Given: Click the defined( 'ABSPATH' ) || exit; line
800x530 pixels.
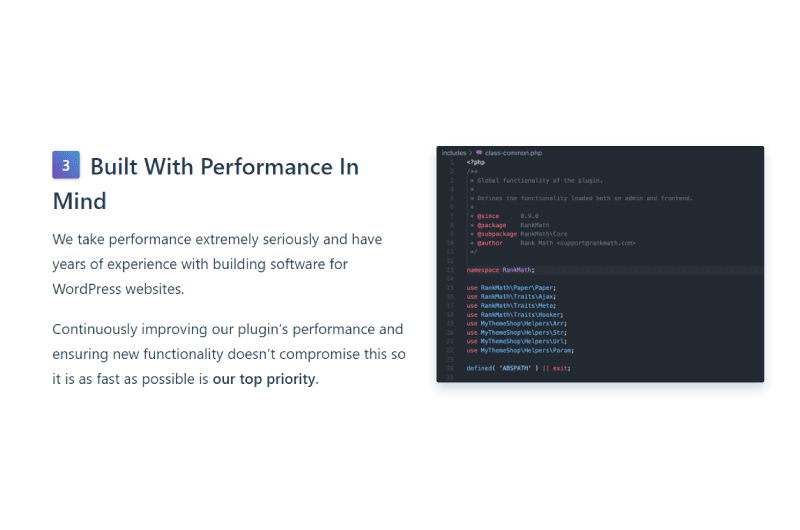Looking at the screenshot, I should pos(518,368).
